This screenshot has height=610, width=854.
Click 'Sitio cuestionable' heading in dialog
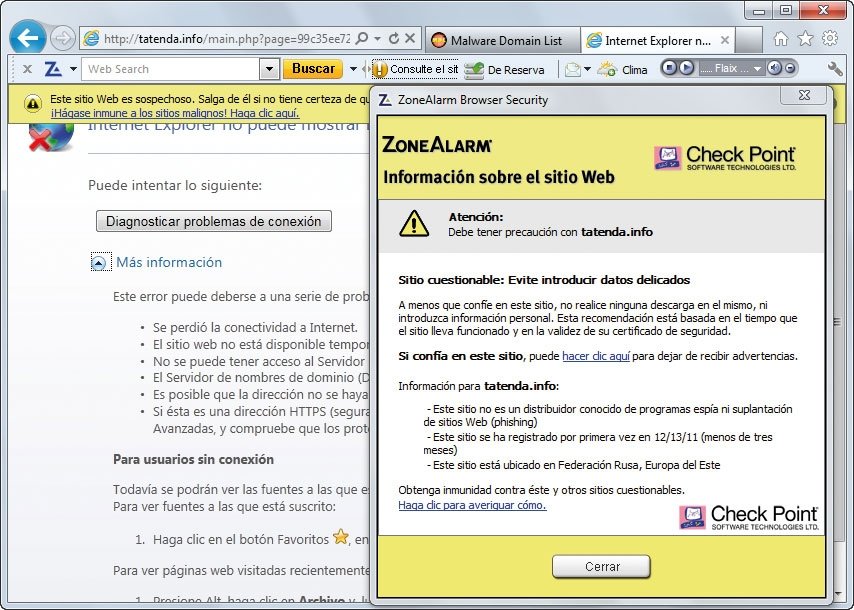[544, 280]
